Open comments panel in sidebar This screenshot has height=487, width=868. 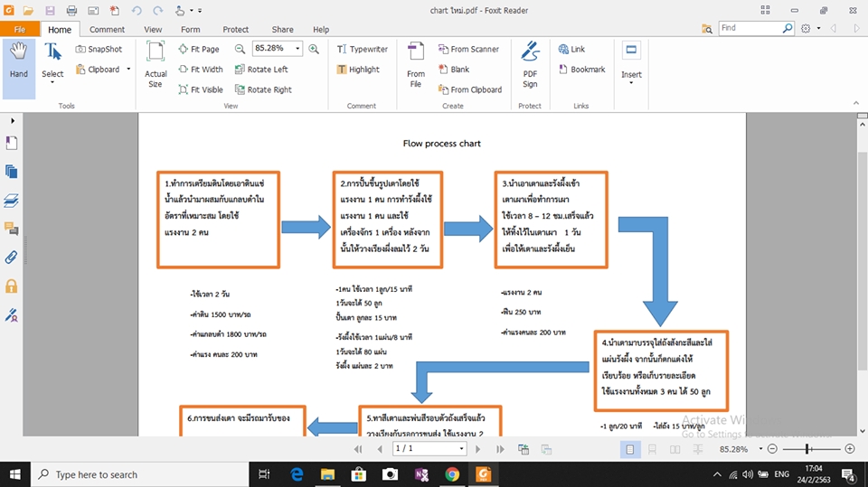[12, 229]
